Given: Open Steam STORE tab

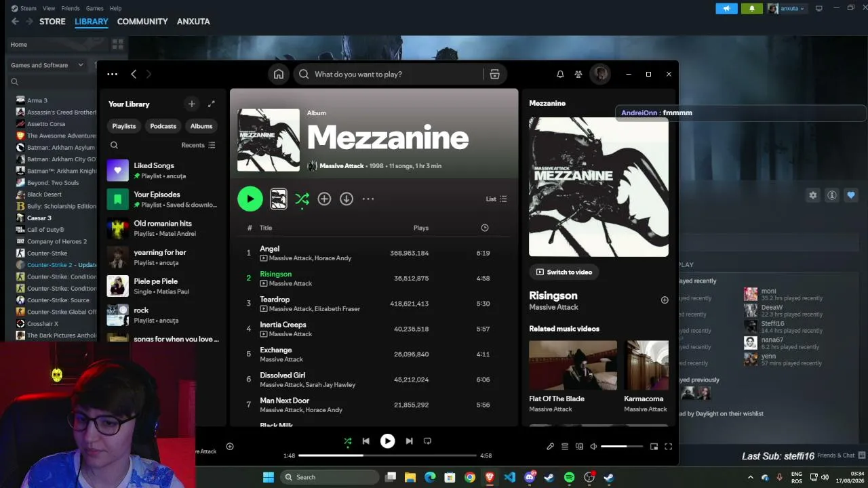Looking at the screenshot, I should tap(52, 22).
